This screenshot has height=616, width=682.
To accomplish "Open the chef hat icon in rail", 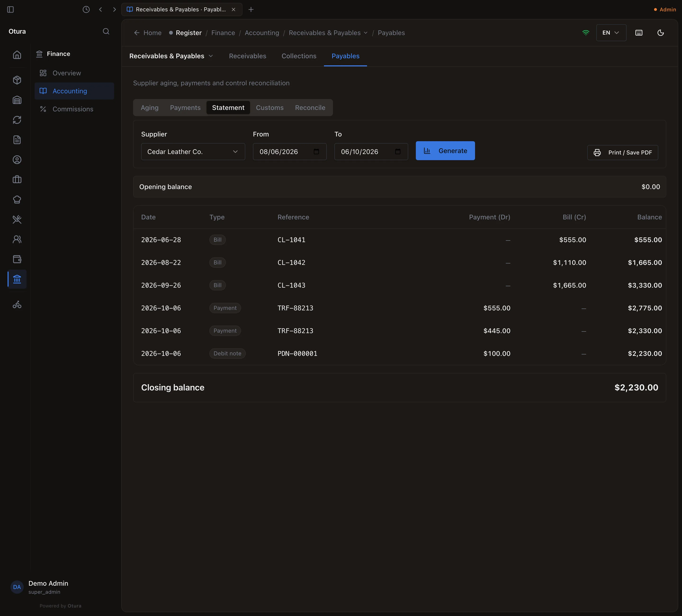I will pyautogui.click(x=17, y=200).
